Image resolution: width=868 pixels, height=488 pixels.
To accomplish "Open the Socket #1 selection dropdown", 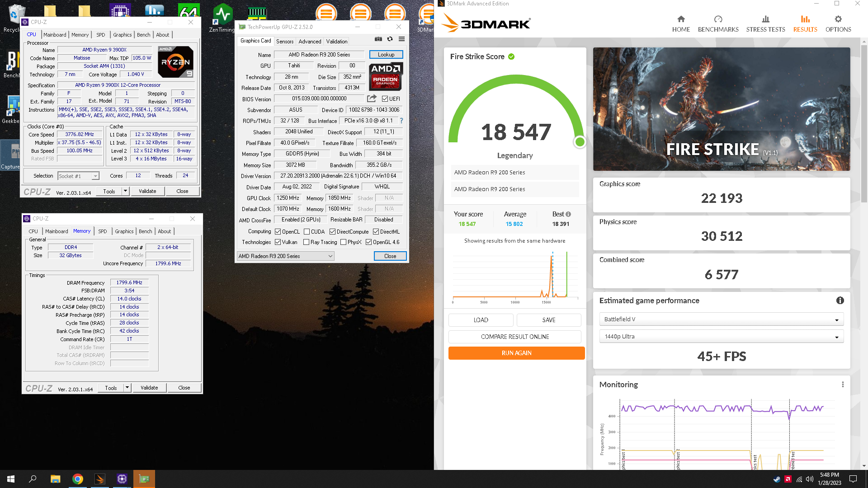I will click(78, 176).
